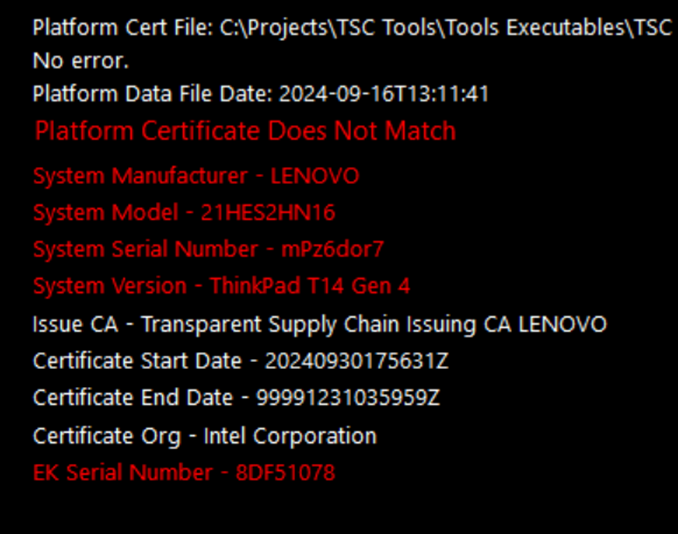The height and width of the screenshot is (534, 678).
Task: Click the model value 21HES2HN16
Action: pyautogui.click(x=268, y=213)
